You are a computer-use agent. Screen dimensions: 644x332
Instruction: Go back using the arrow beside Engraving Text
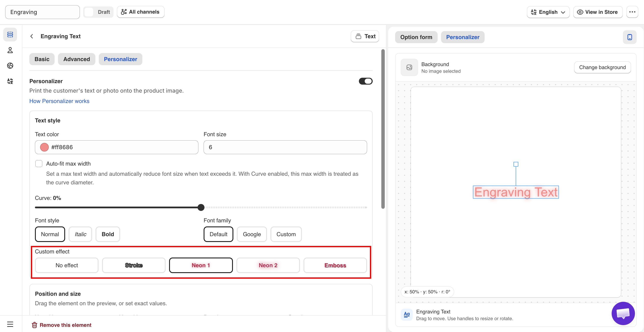pyautogui.click(x=32, y=36)
